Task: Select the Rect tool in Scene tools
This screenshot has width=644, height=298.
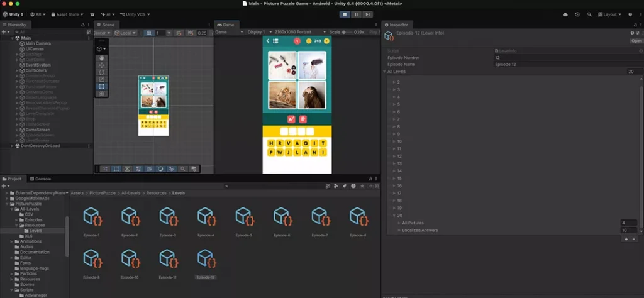Action: coord(101,86)
